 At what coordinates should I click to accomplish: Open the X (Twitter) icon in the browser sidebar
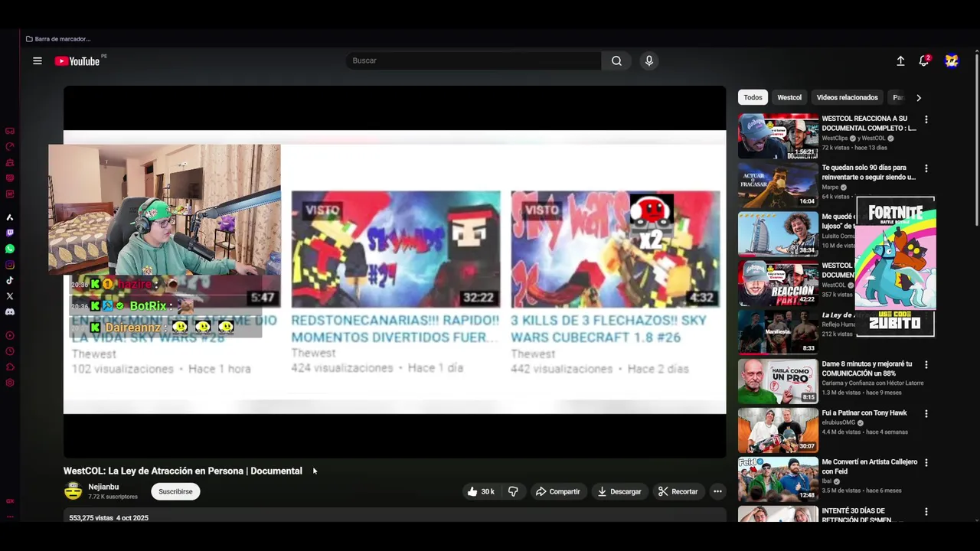(x=10, y=296)
